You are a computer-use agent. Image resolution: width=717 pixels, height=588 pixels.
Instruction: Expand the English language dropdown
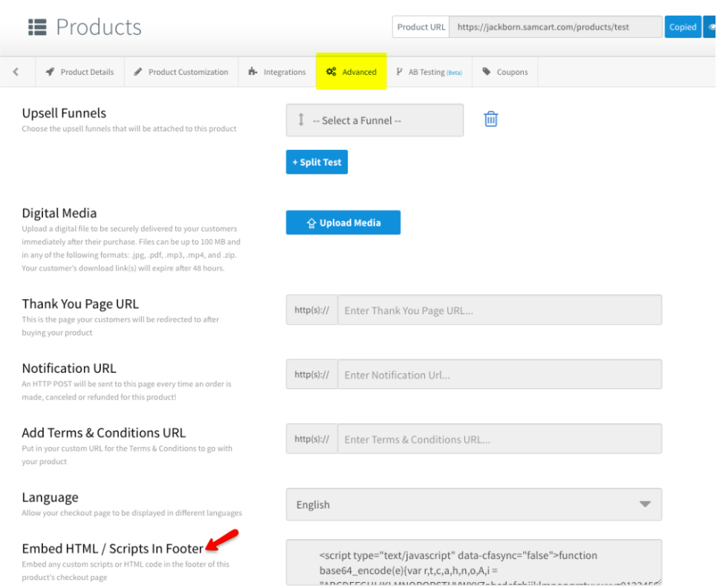[x=473, y=505]
